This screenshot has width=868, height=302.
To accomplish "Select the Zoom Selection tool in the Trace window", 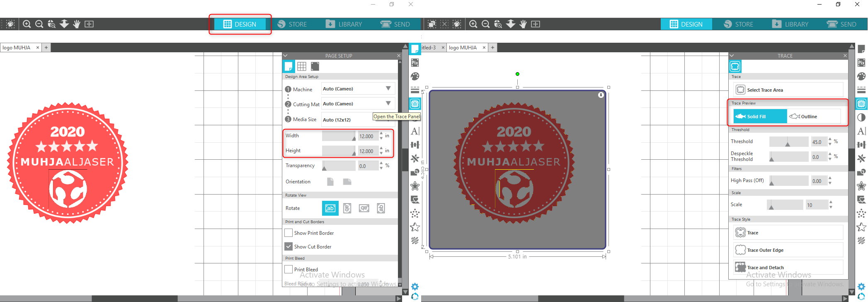I will click(498, 24).
